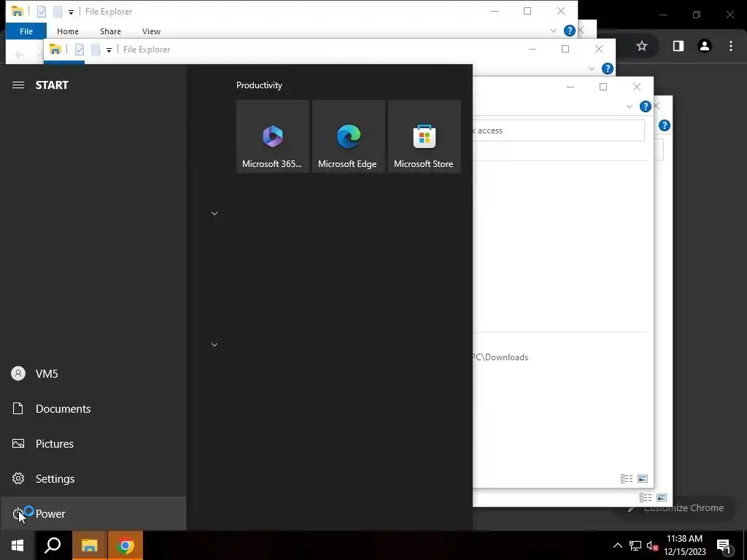Click Back arrow in topmost File Explorer
747x560 pixels.
20,55
